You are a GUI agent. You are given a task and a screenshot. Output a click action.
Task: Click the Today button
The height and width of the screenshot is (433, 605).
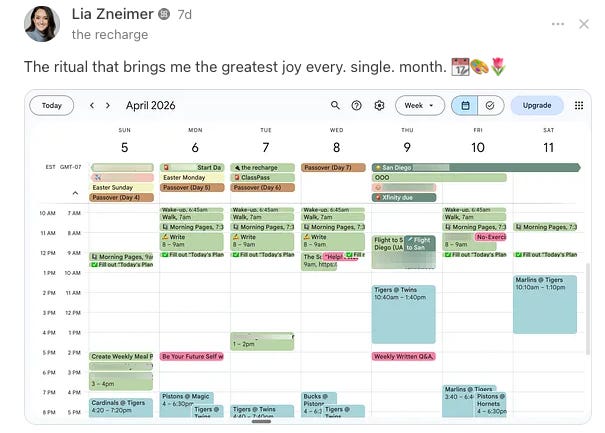[52, 105]
